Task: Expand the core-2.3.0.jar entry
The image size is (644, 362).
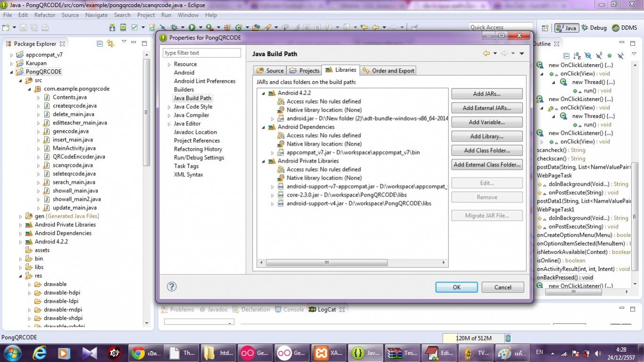Action: pyautogui.click(x=272, y=195)
